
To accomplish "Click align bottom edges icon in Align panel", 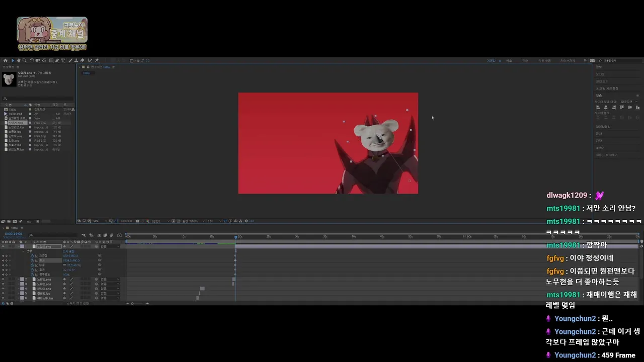I will click(638, 107).
